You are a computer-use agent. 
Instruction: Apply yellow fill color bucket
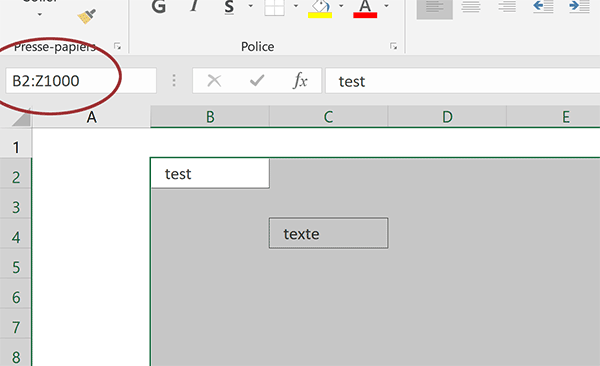[x=320, y=8]
